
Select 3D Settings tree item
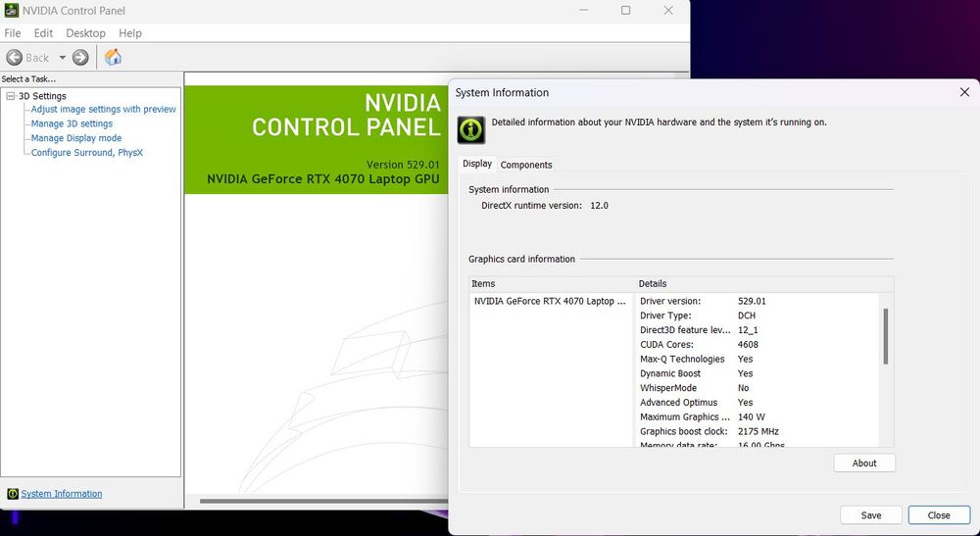[42, 96]
